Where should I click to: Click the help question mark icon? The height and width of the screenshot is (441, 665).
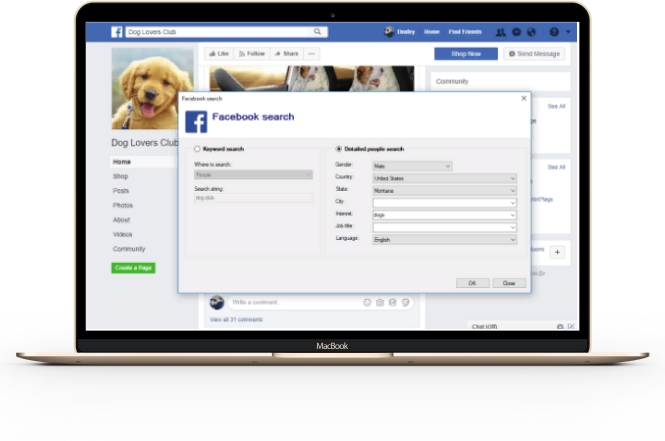pos(554,32)
